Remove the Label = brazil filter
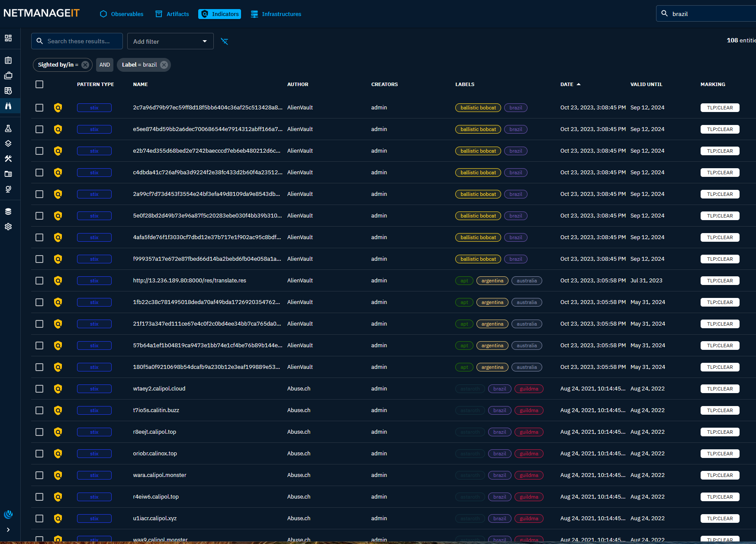 pyautogui.click(x=164, y=65)
